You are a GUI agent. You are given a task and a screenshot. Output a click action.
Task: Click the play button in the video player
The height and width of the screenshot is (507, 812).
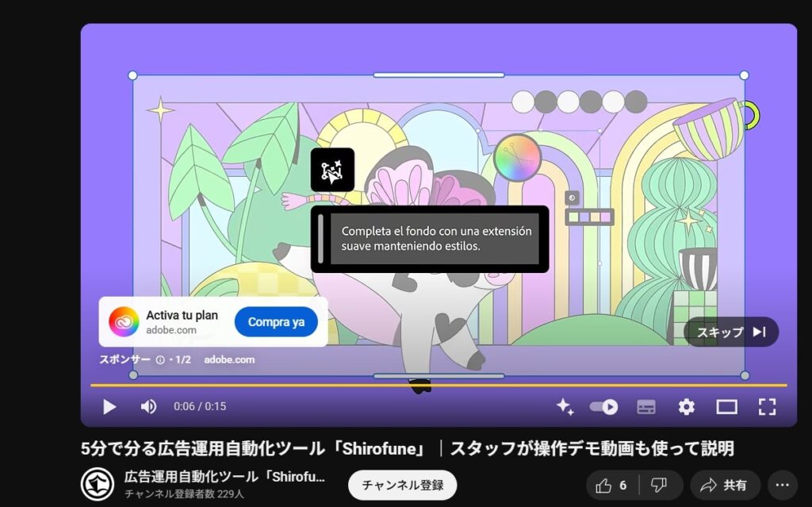(109, 407)
